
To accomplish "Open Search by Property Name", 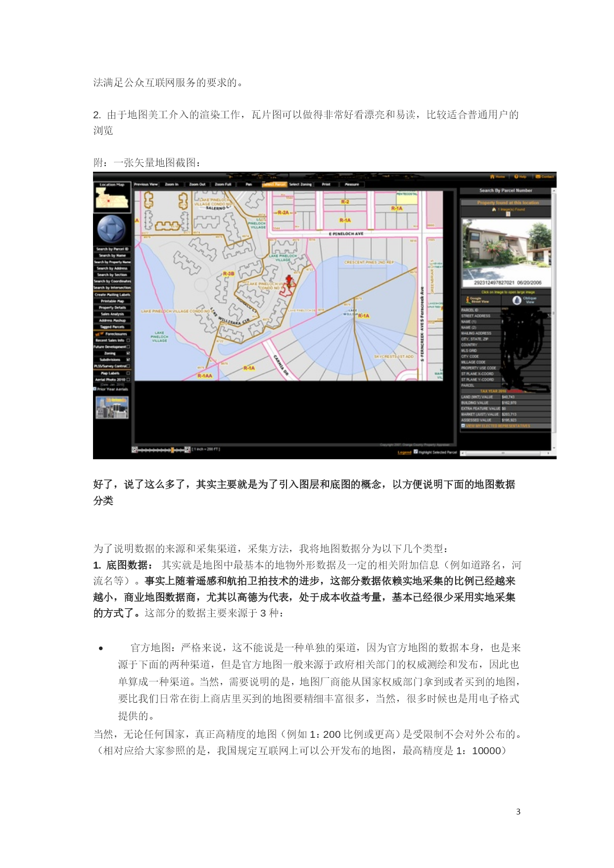I will pos(112,262).
